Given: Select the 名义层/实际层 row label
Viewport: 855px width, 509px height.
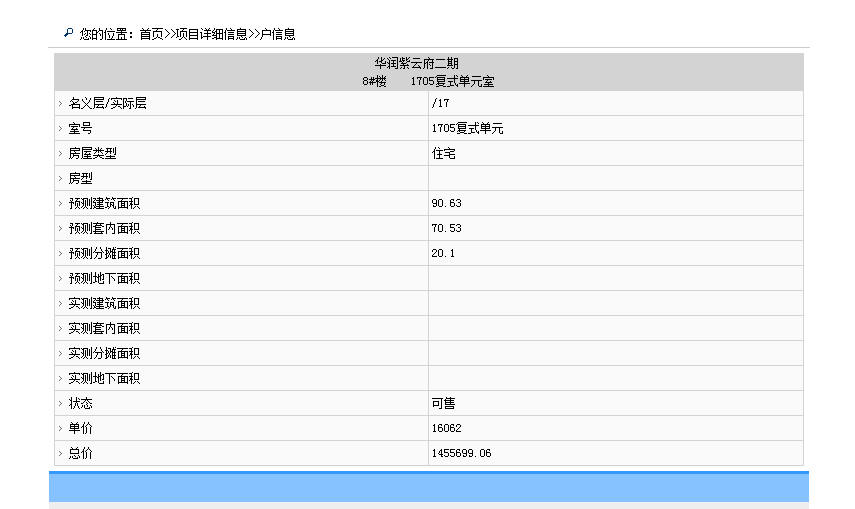Looking at the screenshot, I should tap(107, 103).
